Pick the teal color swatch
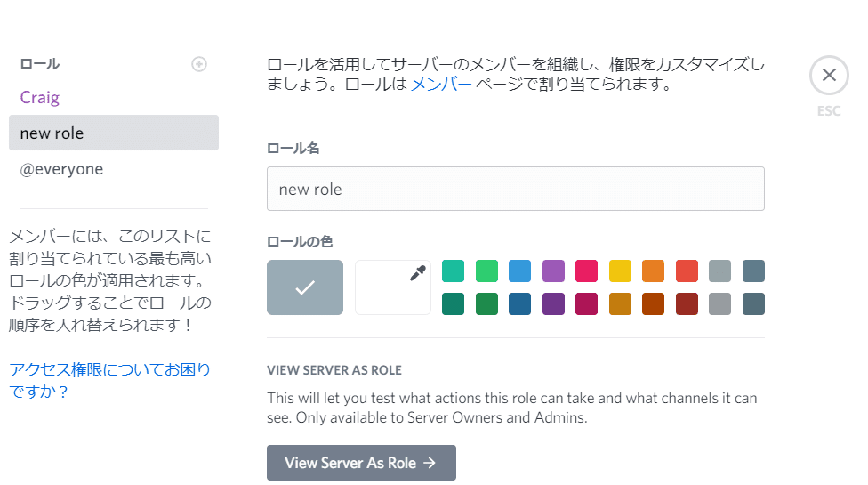Viewport: 868px width, 485px height. (453, 271)
